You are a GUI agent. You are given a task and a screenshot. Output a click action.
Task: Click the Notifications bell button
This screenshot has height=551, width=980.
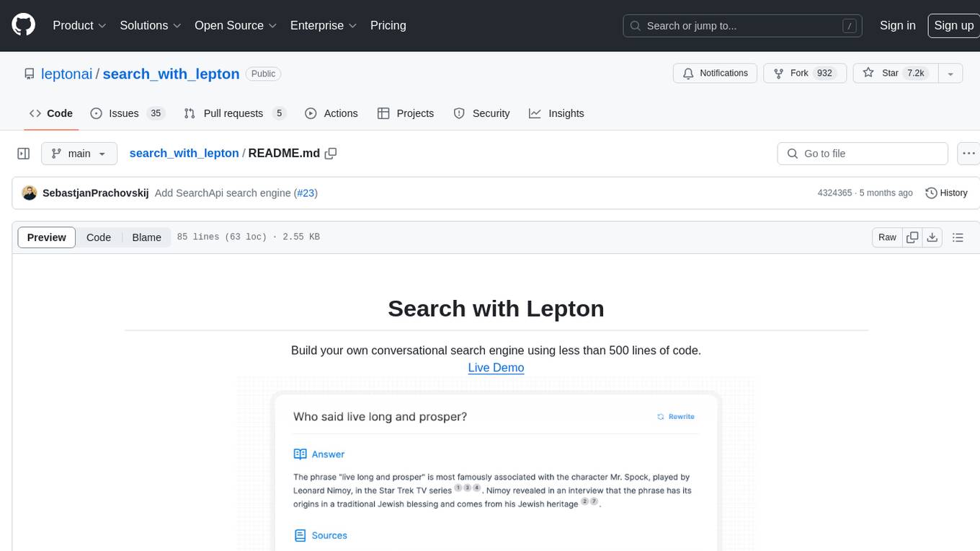coord(716,74)
